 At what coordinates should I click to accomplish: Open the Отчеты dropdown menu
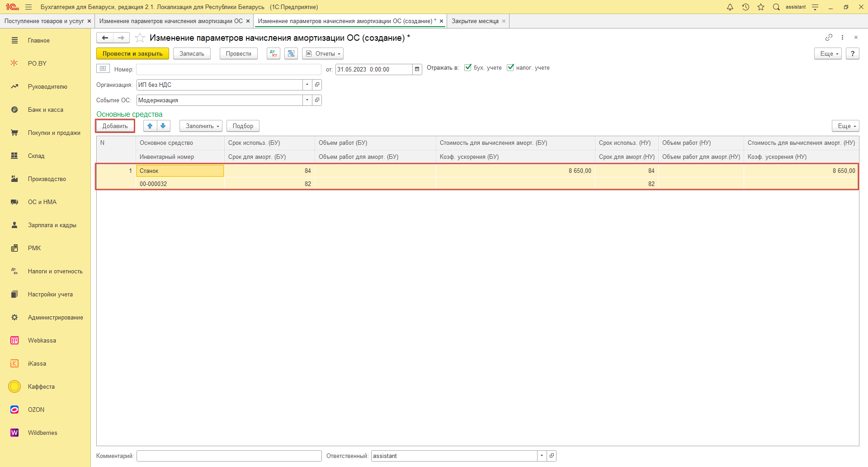pos(323,53)
